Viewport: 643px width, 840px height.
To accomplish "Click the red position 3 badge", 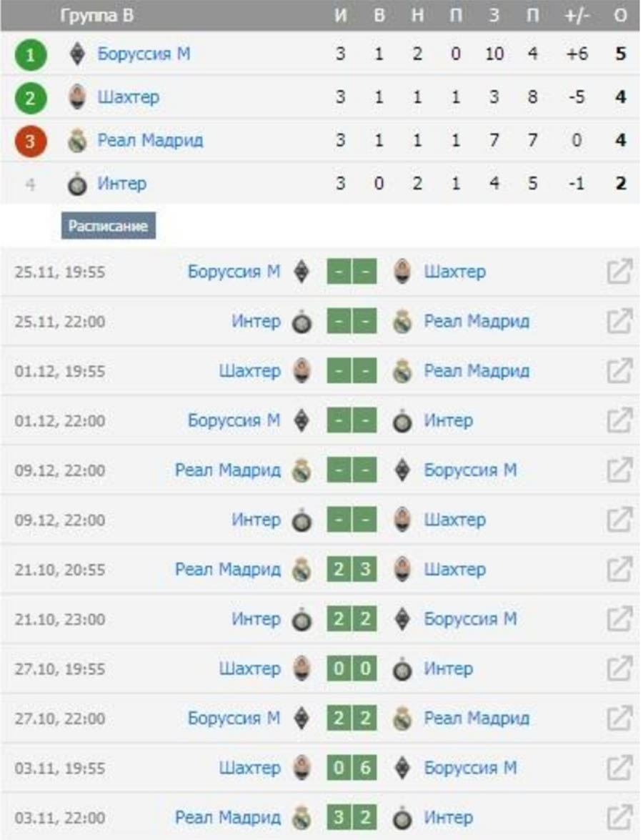I will 29,142.
